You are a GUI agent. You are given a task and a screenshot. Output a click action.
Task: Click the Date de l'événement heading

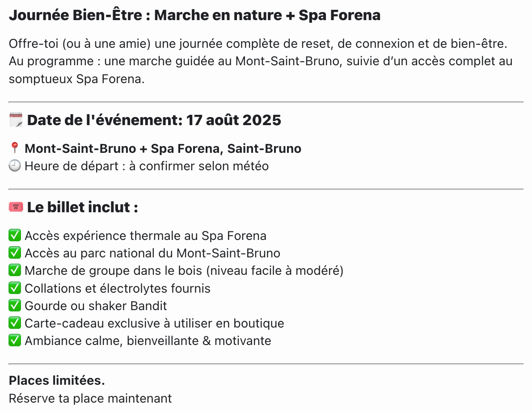click(x=154, y=120)
